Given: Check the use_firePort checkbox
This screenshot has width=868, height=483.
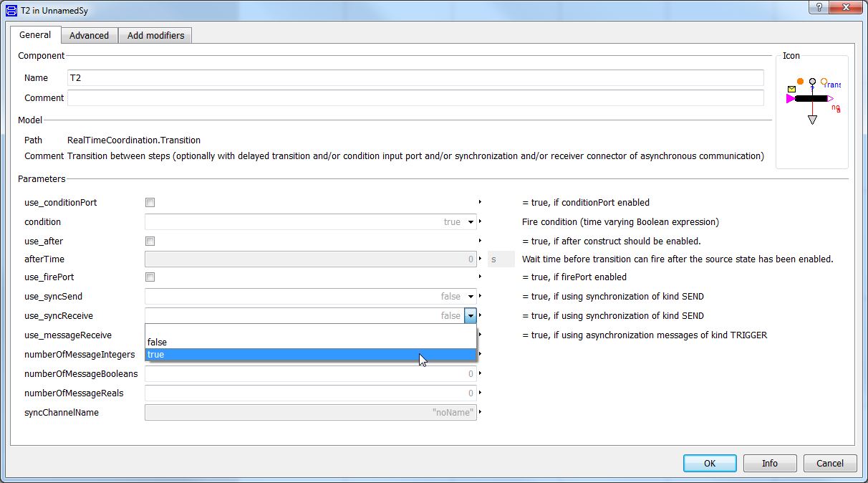Looking at the screenshot, I should coord(150,277).
